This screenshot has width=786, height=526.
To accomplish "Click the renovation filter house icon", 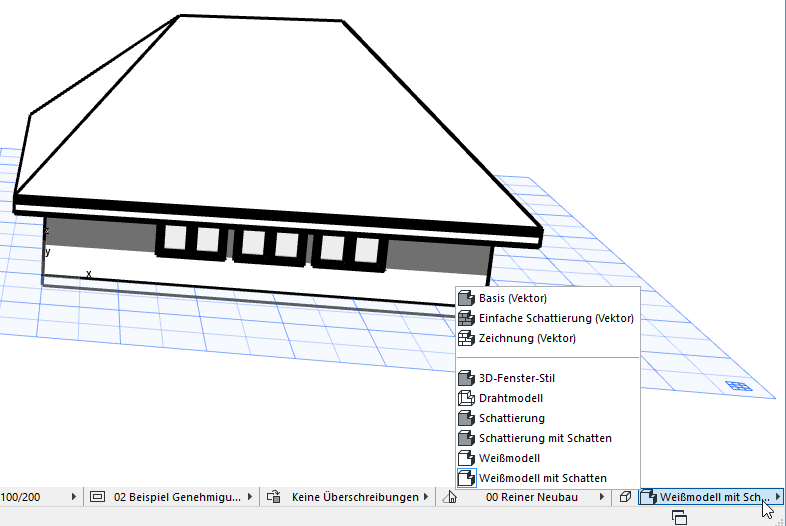I will [x=450, y=497].
